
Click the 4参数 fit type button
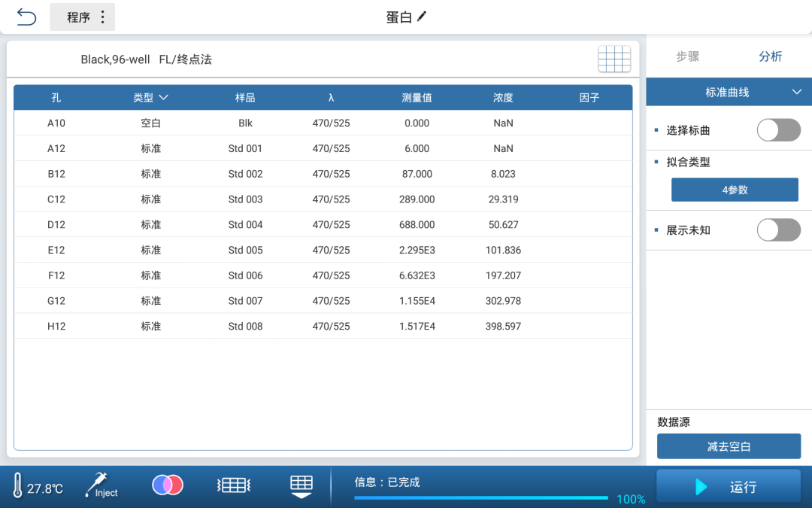pyautogui.click(x=735, y=190)
